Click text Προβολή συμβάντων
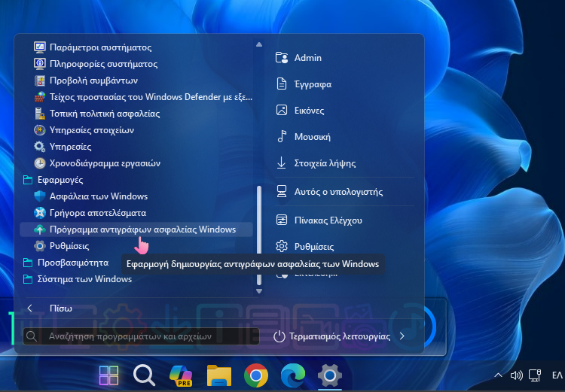 (93, 81)
